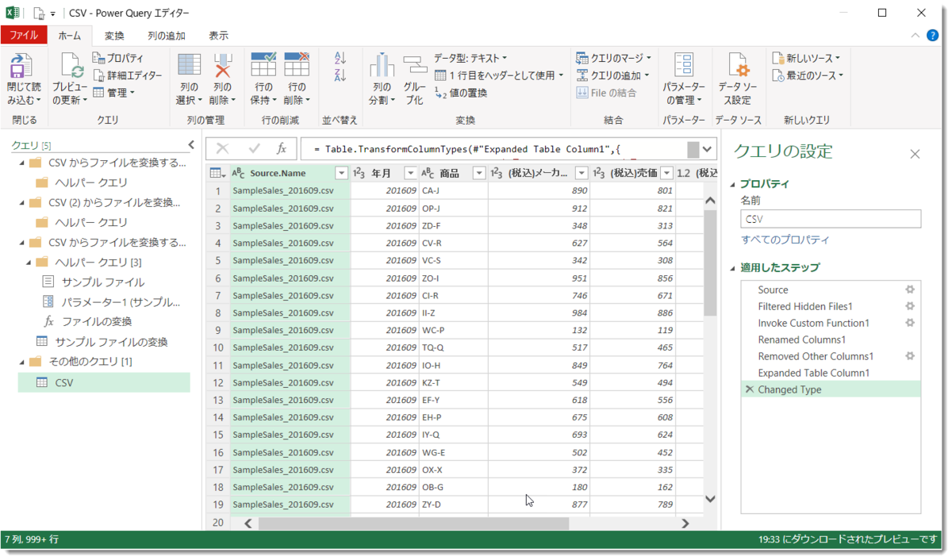Click the help question mark icon
Image resolution: width=952 pixels, height=560 pixels.
tap(932, 36)
